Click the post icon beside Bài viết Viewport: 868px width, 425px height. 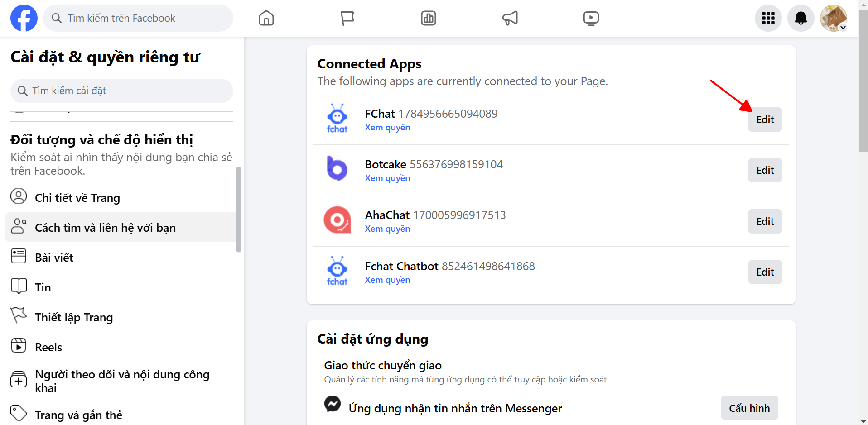[19, 256]
